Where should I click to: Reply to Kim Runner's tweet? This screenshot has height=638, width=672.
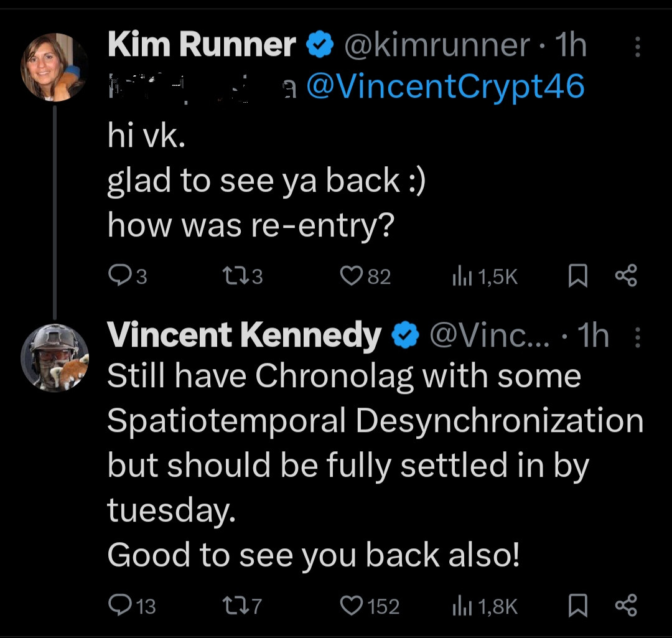[119, 276]
